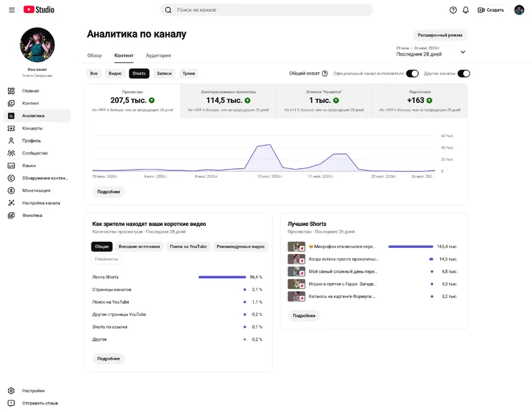Toggle the Другие каналы switch
The image size is (532, 412).
pos(464,73)
